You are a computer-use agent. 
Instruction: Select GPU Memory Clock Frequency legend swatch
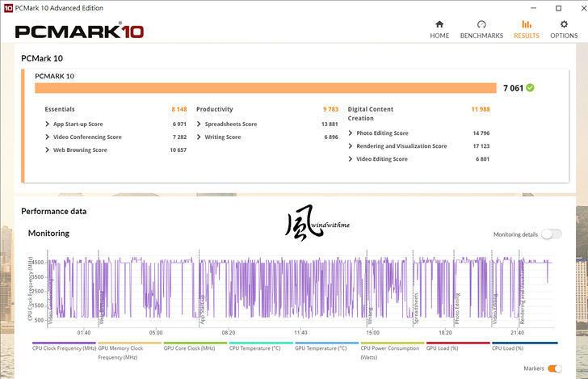[130, 343]
